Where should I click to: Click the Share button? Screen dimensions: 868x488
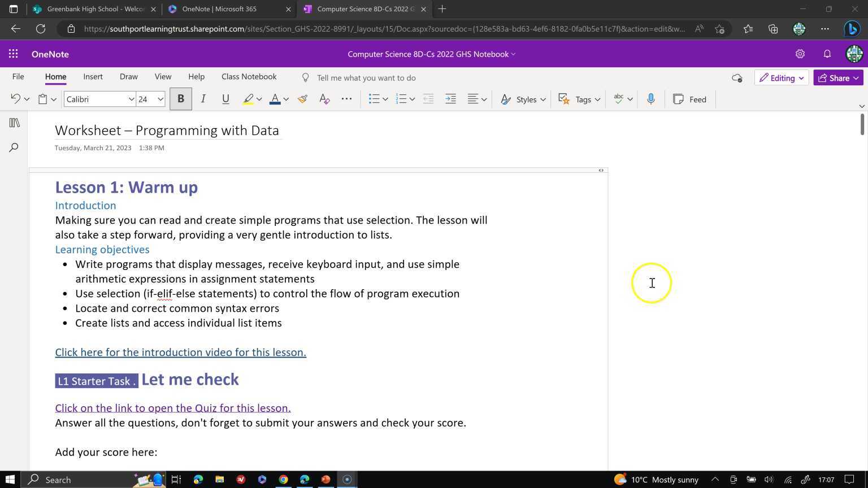click(838, 78)
